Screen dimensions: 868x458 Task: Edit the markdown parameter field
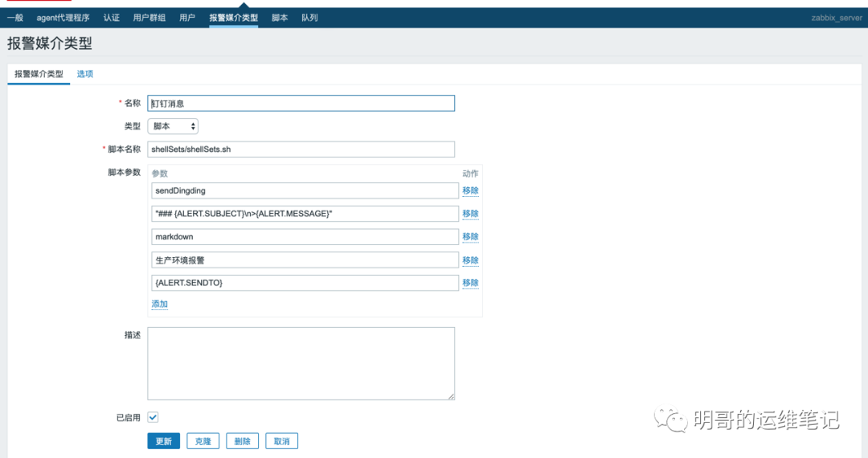(305, 237)
